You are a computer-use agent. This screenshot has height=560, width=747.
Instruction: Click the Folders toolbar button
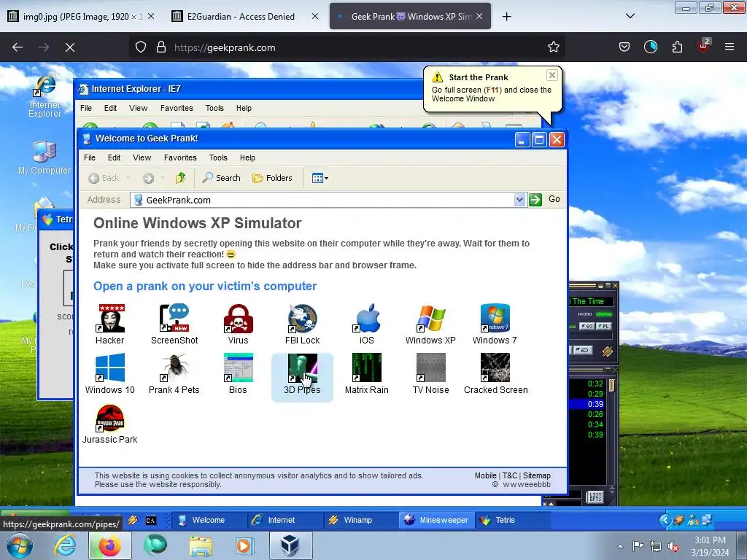tap(272, 178)
